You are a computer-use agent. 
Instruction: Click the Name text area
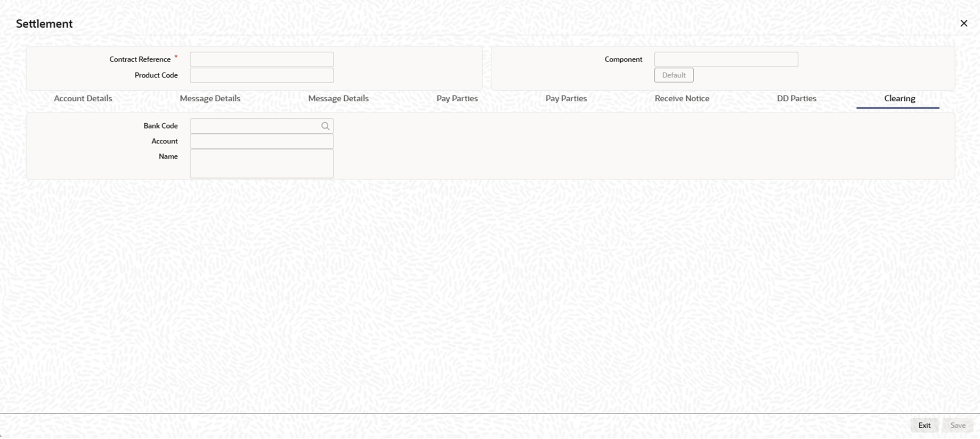coord(262,164)
